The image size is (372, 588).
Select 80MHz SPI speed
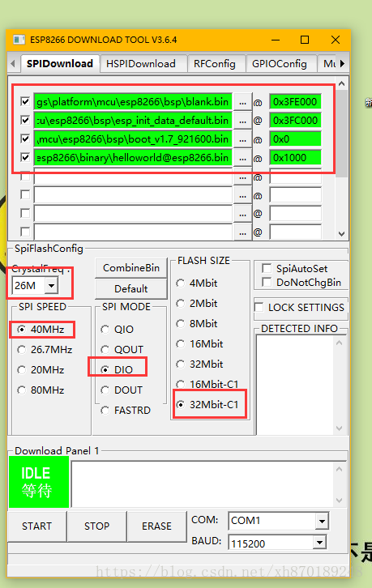click(x=21, y=390)
